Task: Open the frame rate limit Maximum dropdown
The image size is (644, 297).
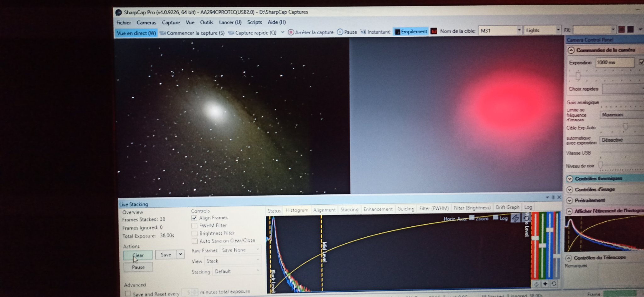Action: pos(622,115)
